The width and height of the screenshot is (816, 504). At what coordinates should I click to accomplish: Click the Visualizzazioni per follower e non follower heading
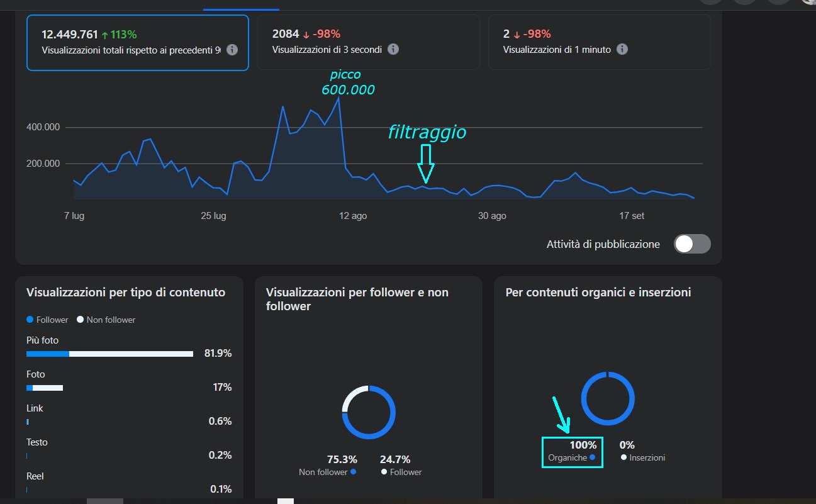[357, 300]
